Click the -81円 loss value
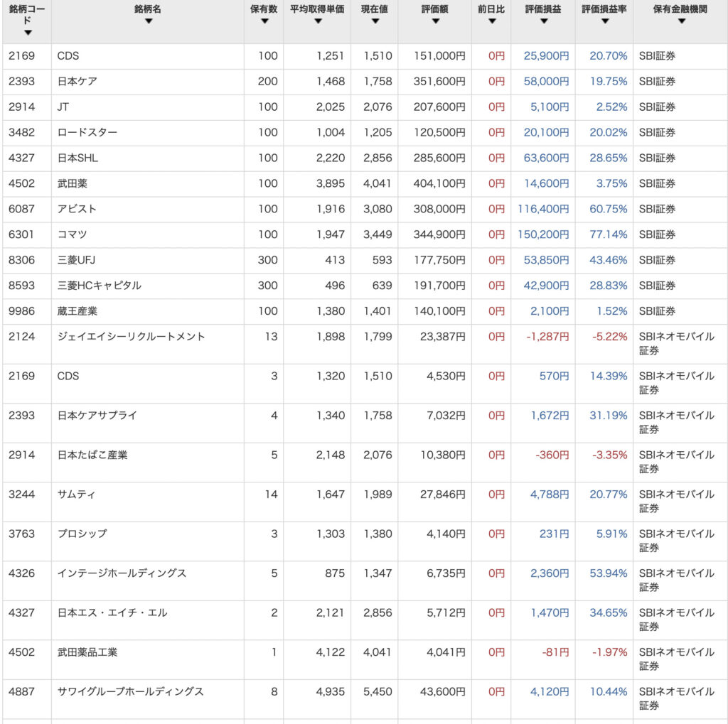Screen dimensions: 728x724 pos(555,652)
